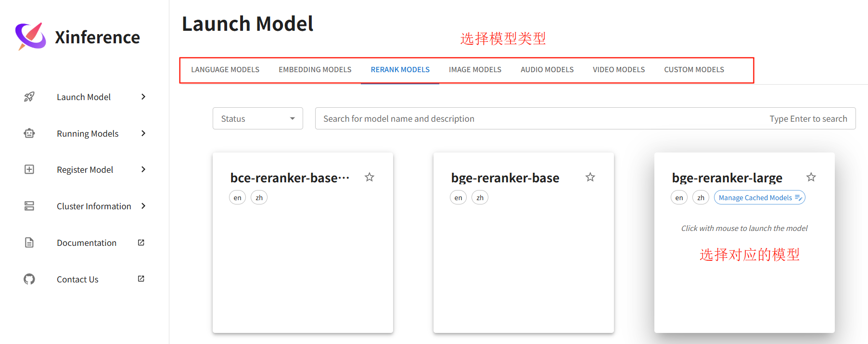868x344 pixels.
Task: Click the external-link icon next to Contact Us
Action: 141,279
